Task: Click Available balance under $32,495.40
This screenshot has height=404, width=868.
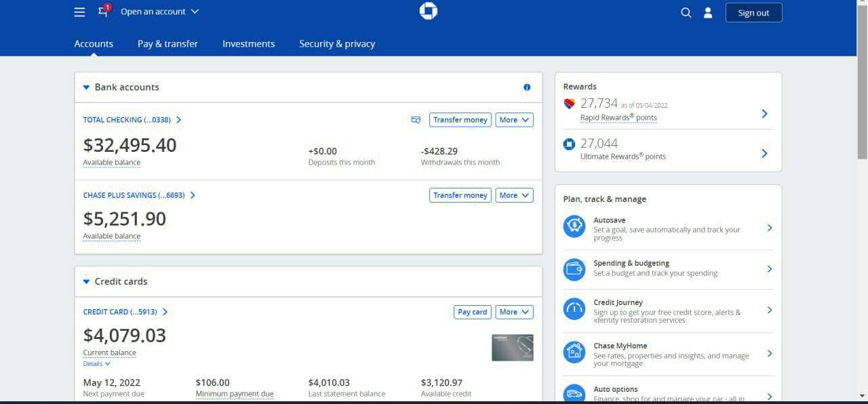Action: (112, 163)
